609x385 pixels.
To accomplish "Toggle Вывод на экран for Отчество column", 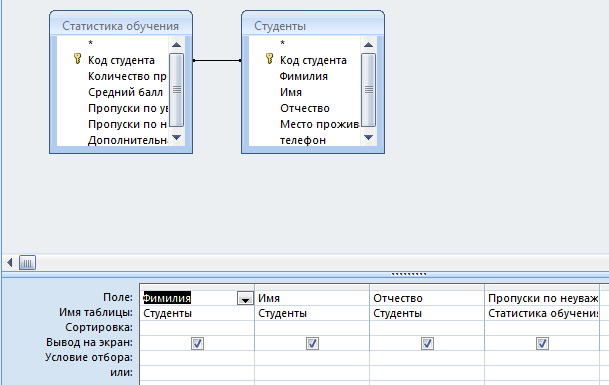I will point(427,343).
